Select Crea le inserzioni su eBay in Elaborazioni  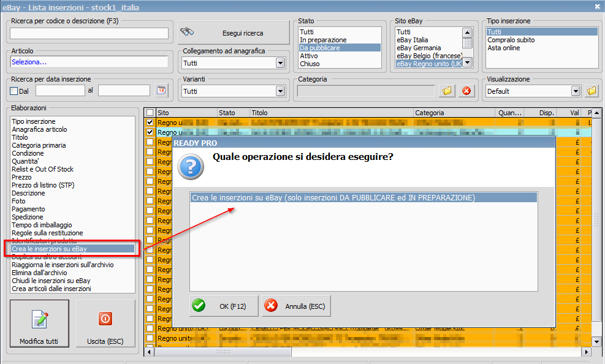pyautogui.click(x=72, y=249)
